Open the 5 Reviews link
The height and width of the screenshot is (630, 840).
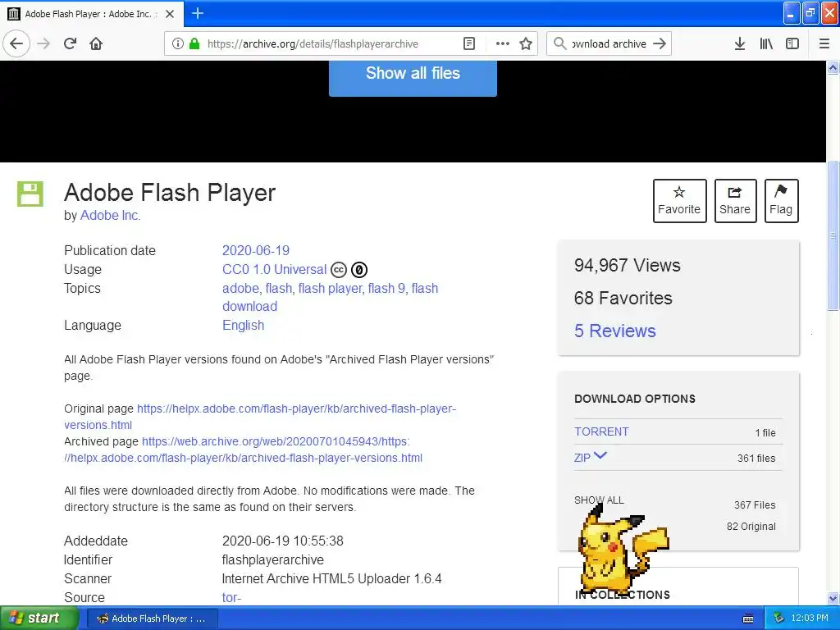(615, 331)
